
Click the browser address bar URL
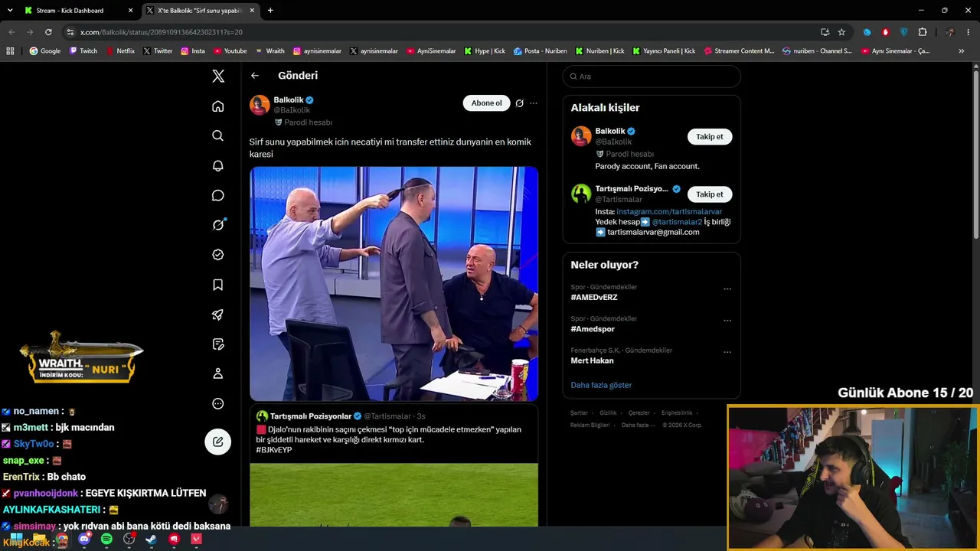tap(162, 32)
